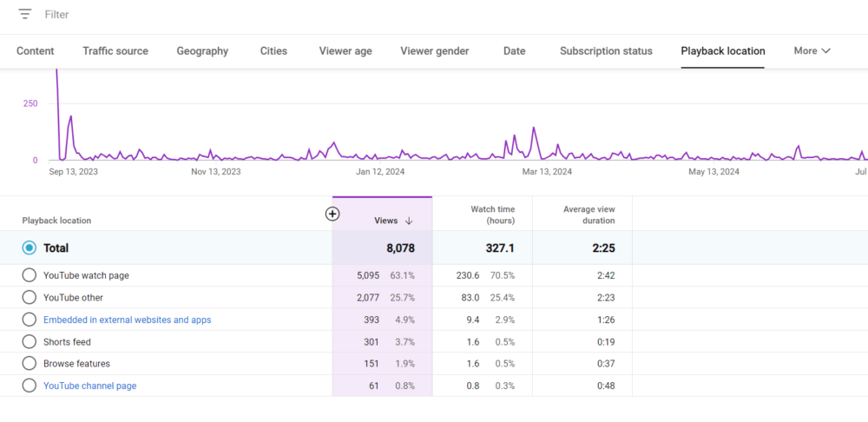868x422 pixels.
Task: Click the chart peak near Mar 13, 2024
Action: coord(533,129)
